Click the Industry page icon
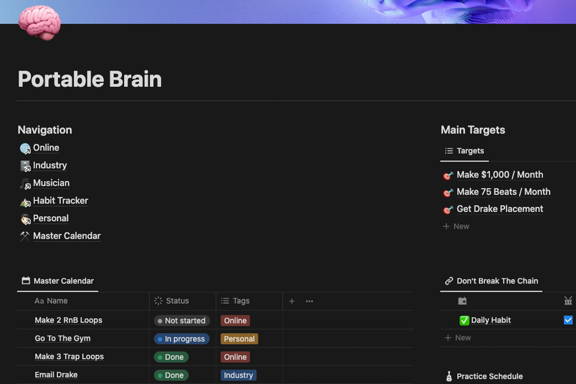The height and width of the screenshot is (384, 576). click(x=25, y=166)
